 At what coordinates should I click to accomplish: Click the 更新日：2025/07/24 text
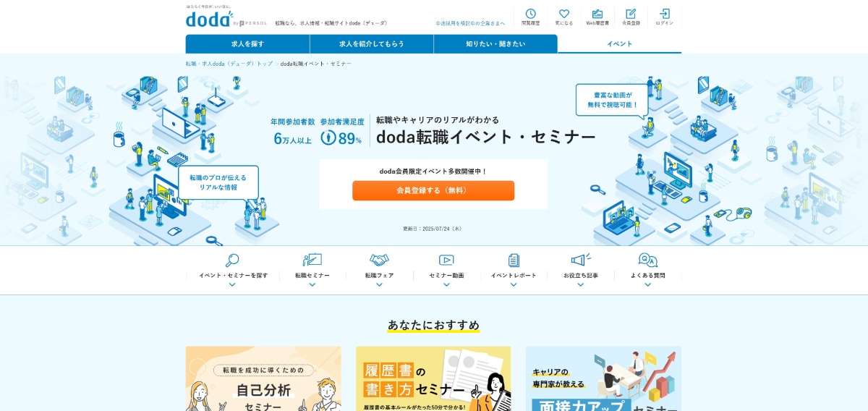click(x=433, y=229)
